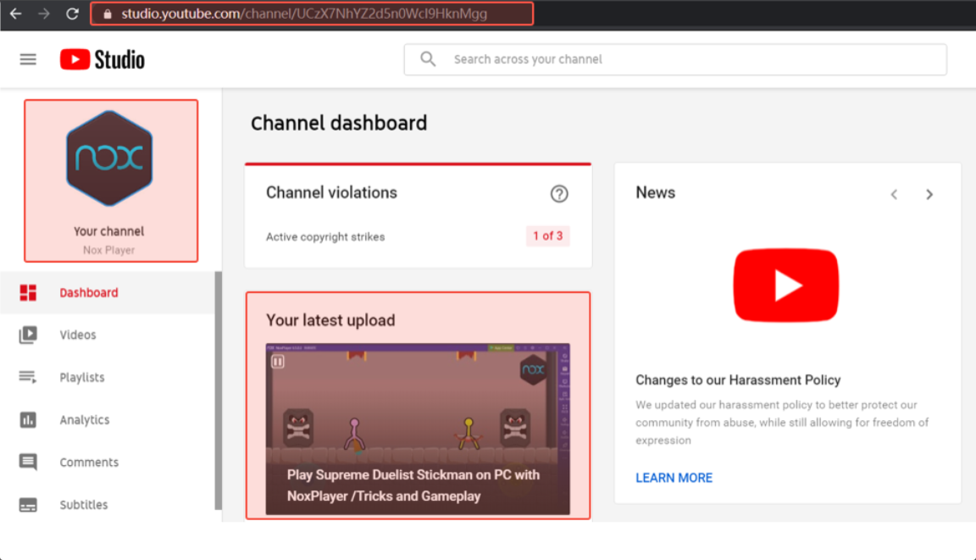Click the lock icon in the address bar
Screen dimensions: 976x560
[x=108, y=14]
